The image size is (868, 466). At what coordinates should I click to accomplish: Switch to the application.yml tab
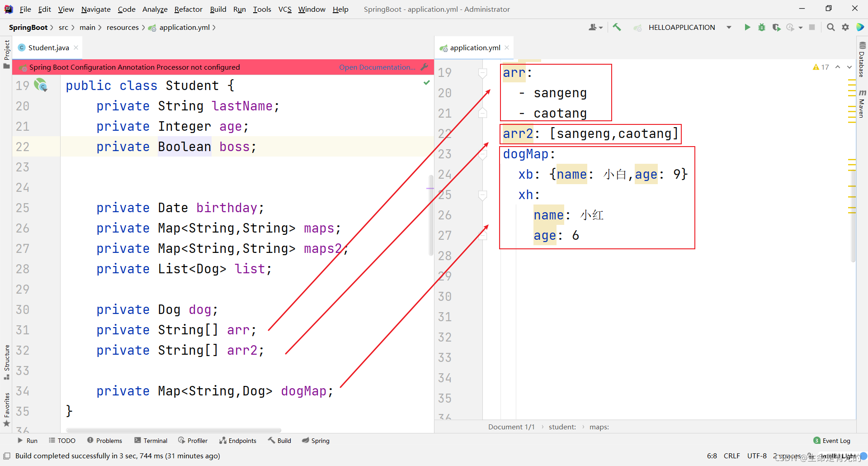475,48
